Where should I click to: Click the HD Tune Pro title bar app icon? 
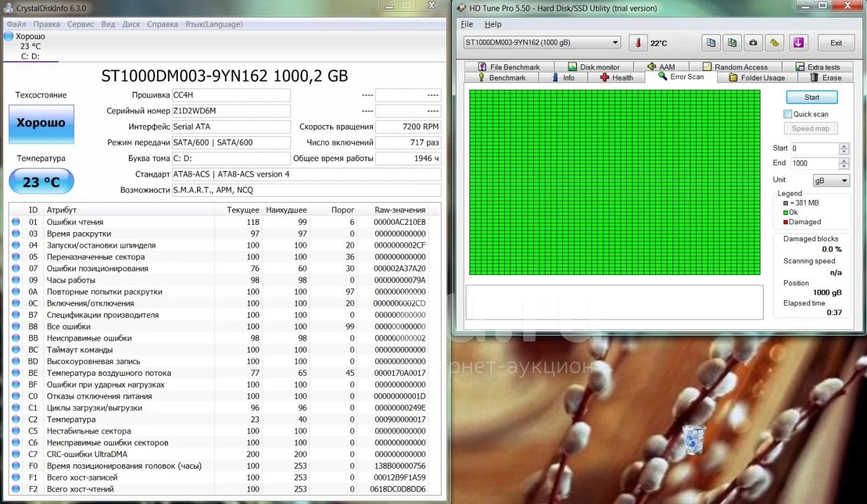tap(461, 8)
